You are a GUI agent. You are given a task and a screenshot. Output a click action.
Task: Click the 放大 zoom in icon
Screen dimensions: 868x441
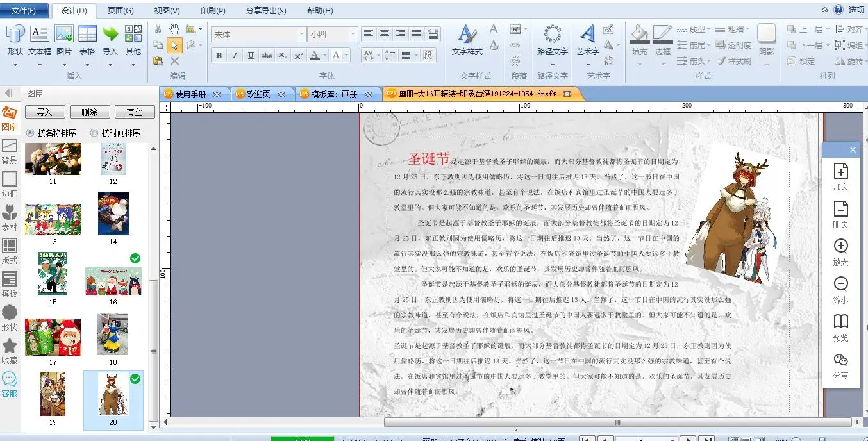[840, 247]
